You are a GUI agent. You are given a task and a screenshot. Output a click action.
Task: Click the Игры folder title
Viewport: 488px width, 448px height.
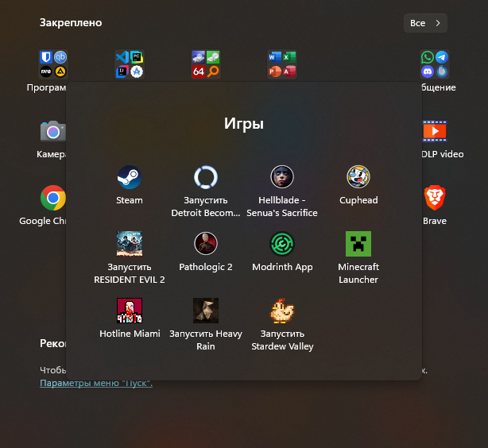[x=244, y=123]
